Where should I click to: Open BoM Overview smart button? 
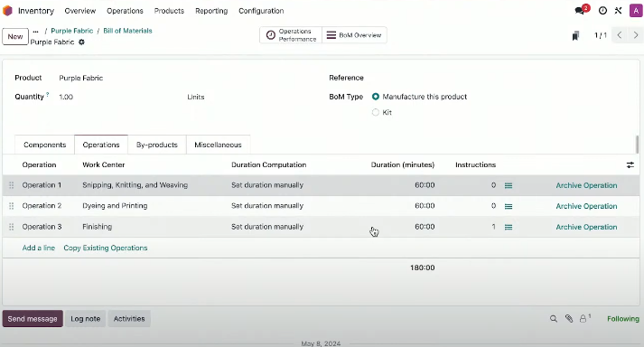[x=354, y=35]
